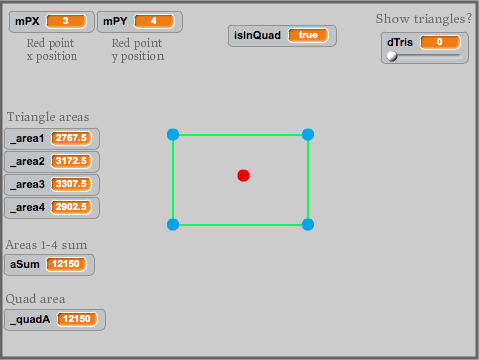Click the mPX variable monitor
The image size is (480, 360).
(51, 22)
